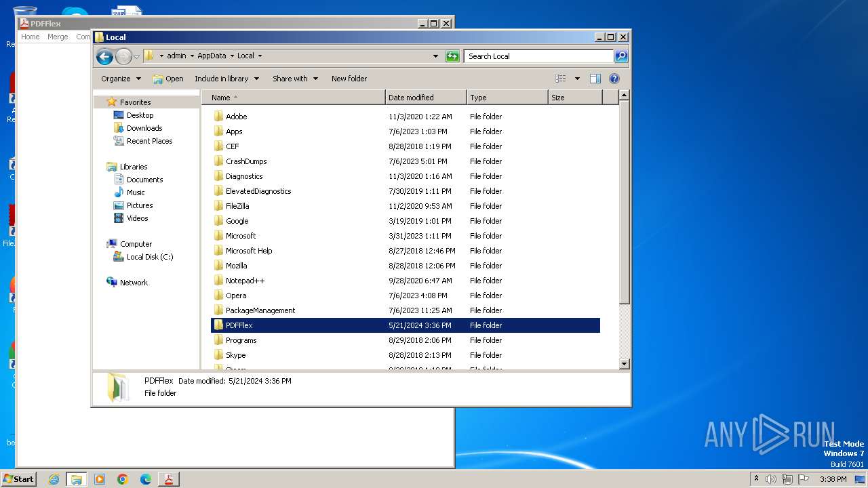Sort by Type column header

(x=507, y=98)
